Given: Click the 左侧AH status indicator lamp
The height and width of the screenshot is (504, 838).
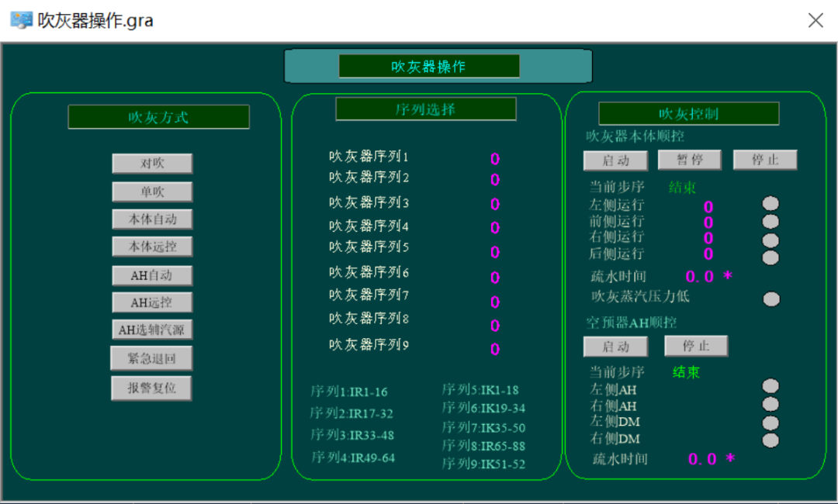Looking at the screenshot, I should click(770, 386).
